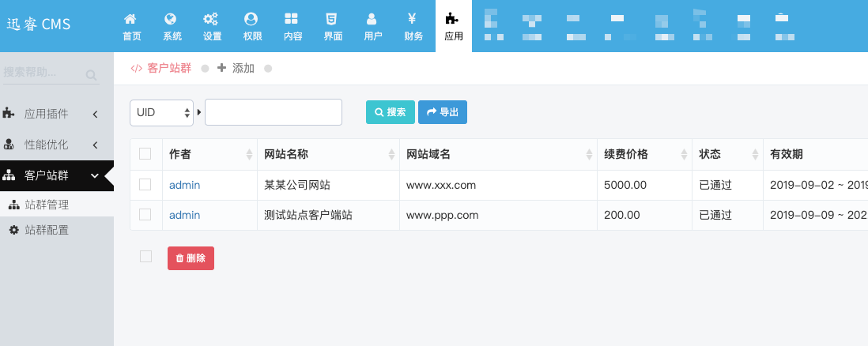
Task: Focus the 搜索帮助 sidebar search box
Action: tap(43, 73)
